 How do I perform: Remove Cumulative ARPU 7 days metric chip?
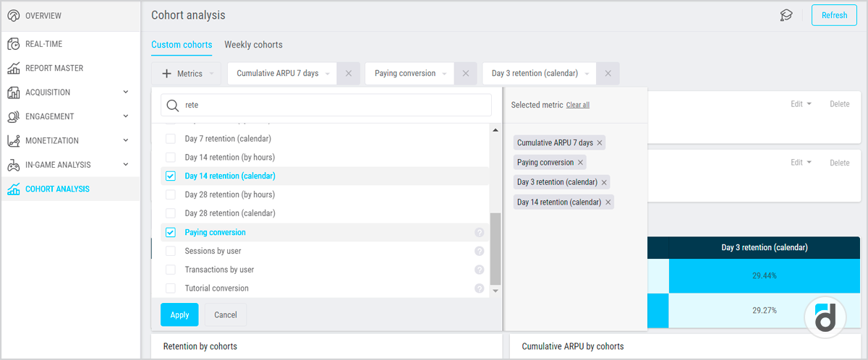point(348,74)
